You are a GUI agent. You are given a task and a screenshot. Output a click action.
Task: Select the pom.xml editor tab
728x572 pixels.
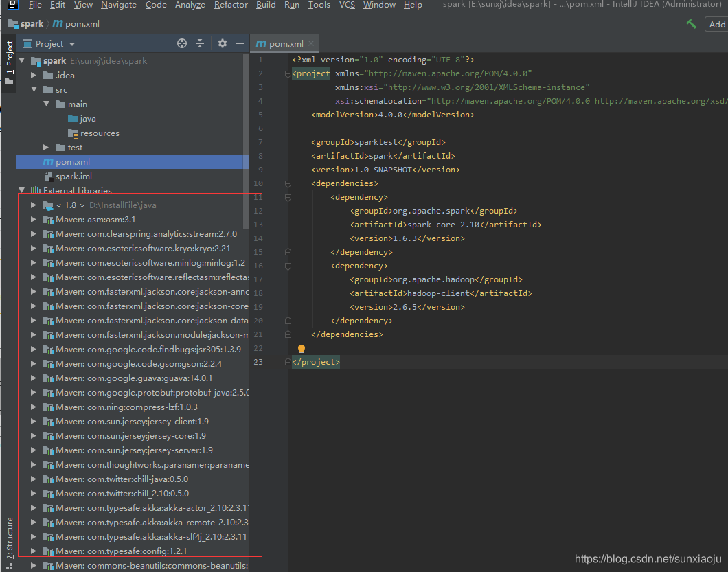click(285, 44)
